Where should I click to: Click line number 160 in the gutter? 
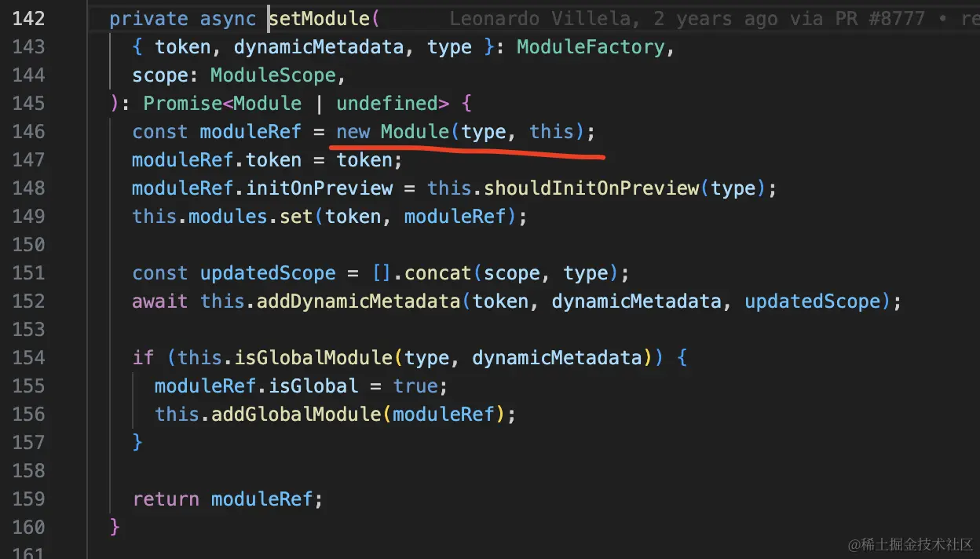click(x=28, y=528)
